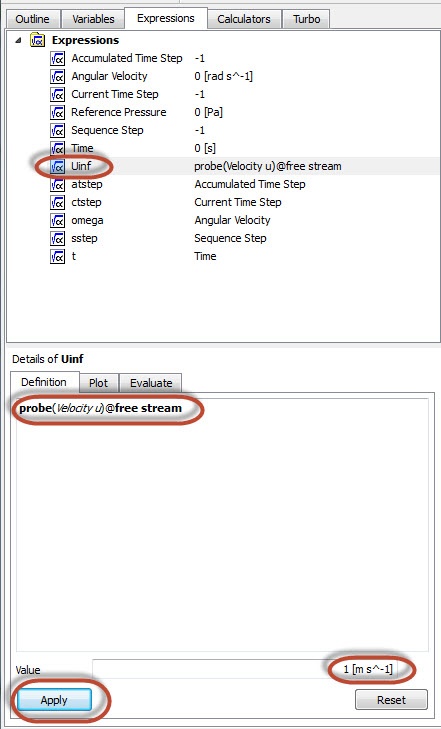Click inside the expression definition text area
Image resolution: width=441 pixels, height=729 pixels.
click(x=222, y=525)
